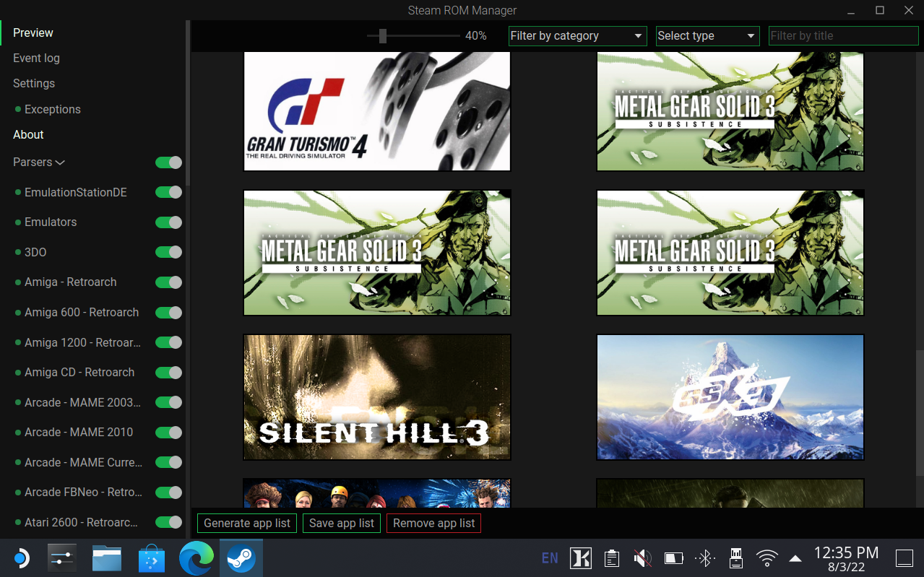
Task: Click the Filter by title field
Action: coord(844,36)
